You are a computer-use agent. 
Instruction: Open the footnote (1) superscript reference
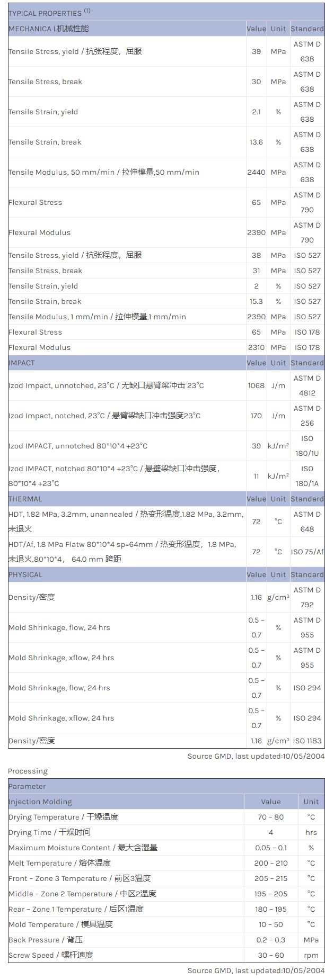coord(87,11)
